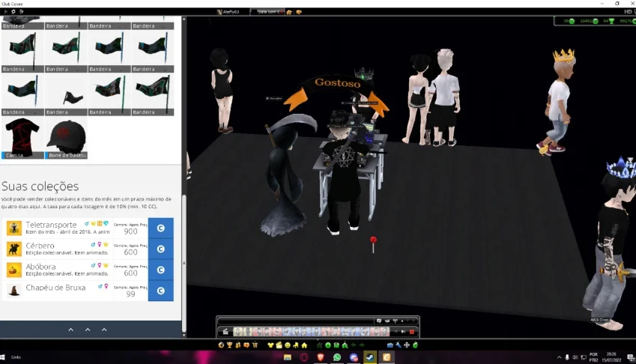Open the blue wrench settings tool
Screen dimensions: 636x364
tap(399, 345)
